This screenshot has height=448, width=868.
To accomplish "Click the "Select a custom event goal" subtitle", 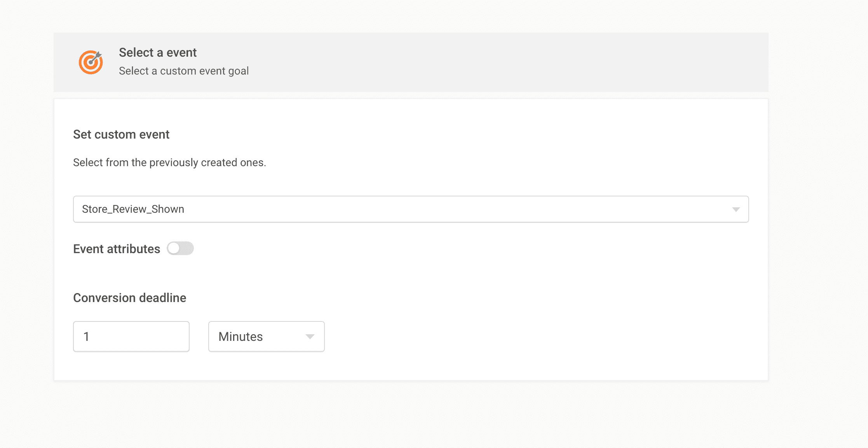I will (x=183, y=71).
